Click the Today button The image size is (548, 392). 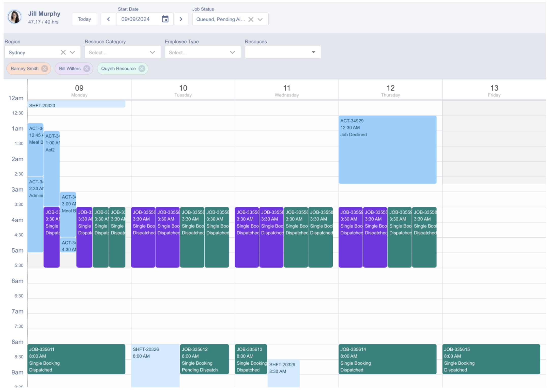click(84, 19)
